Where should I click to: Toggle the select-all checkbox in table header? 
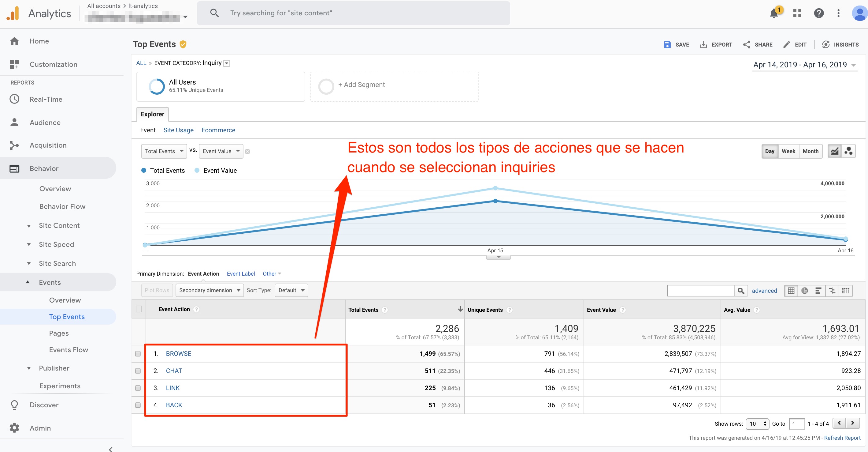click(x=139, y=309)
